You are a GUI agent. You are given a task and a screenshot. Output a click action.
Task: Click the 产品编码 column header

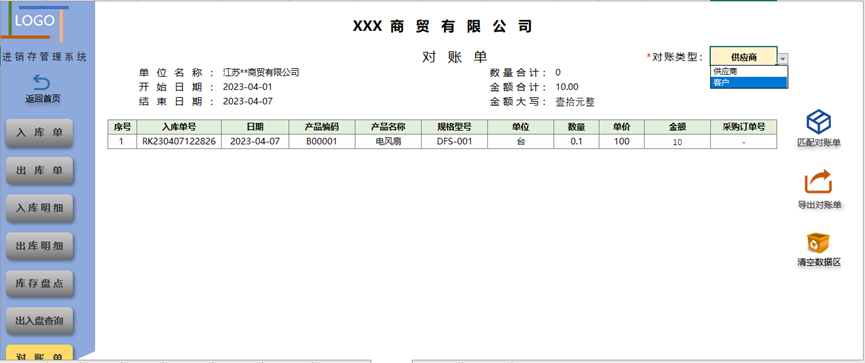(x=322, y=127)
